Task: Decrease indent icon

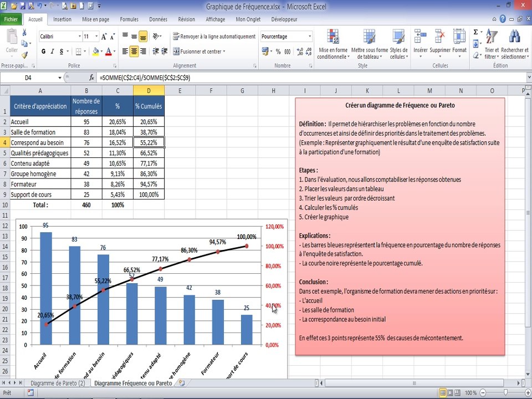Action: (x=156, y=52)
